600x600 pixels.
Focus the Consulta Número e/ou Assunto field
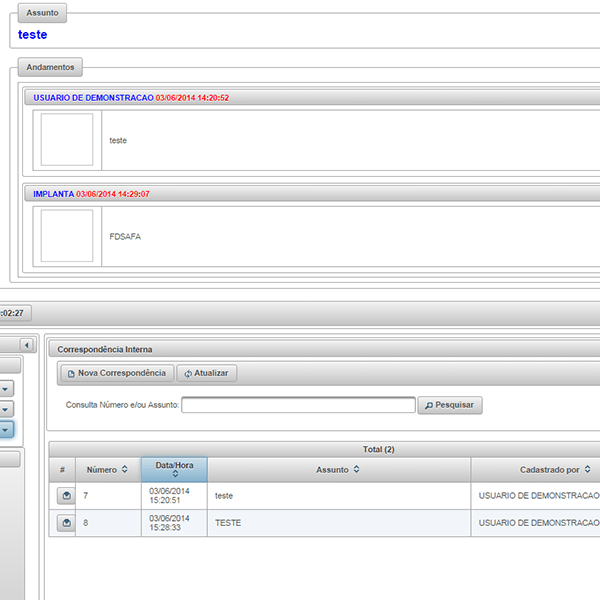(x=298, y=405)
